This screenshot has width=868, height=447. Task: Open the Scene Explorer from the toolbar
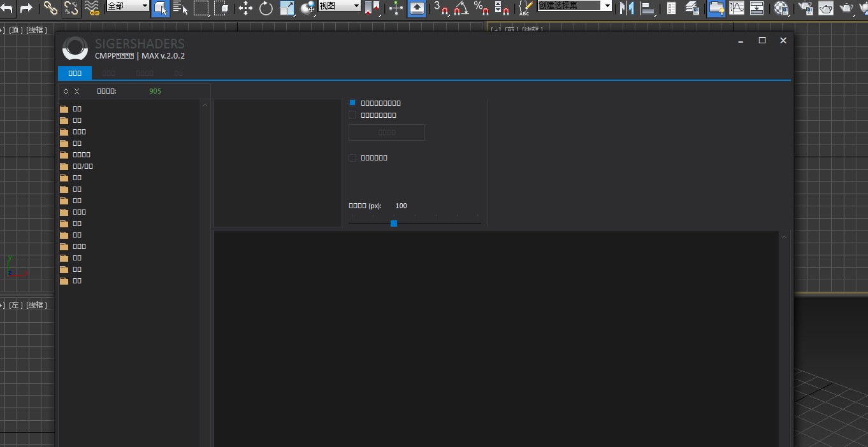pos(671,8)
